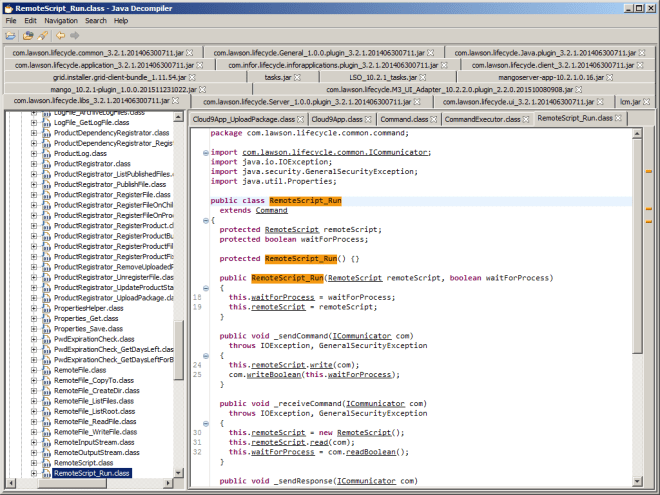This screenshot has width=660, height=495.
Task: Click the Backward navigation arrow
Action: coord(59,35)
